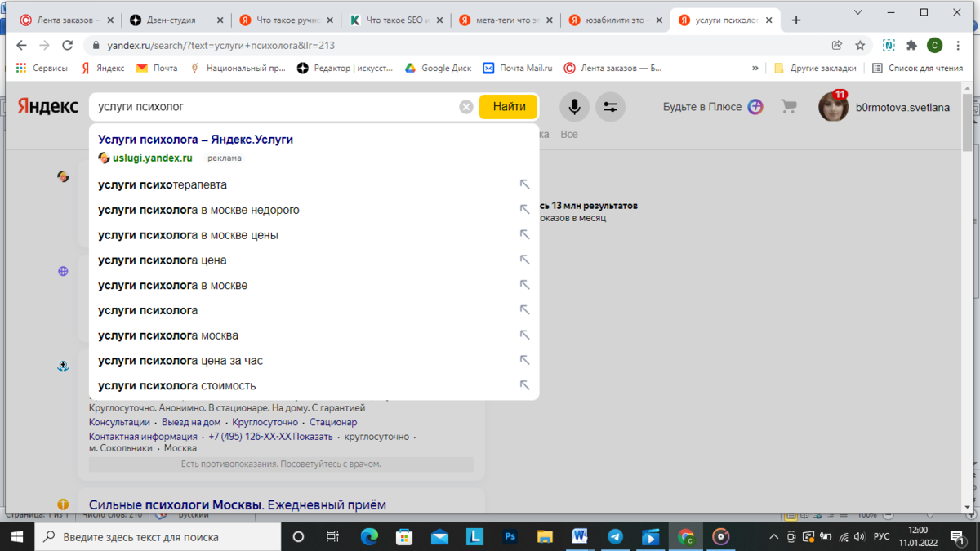This screenshot has height=551, width=980.
Task: Click the Windows taskbar search box
Action: [x=158, y=537]
